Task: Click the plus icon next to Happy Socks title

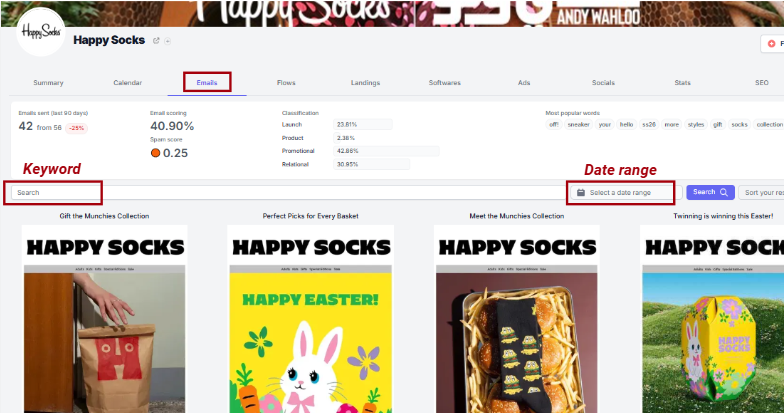Action: 168,41
